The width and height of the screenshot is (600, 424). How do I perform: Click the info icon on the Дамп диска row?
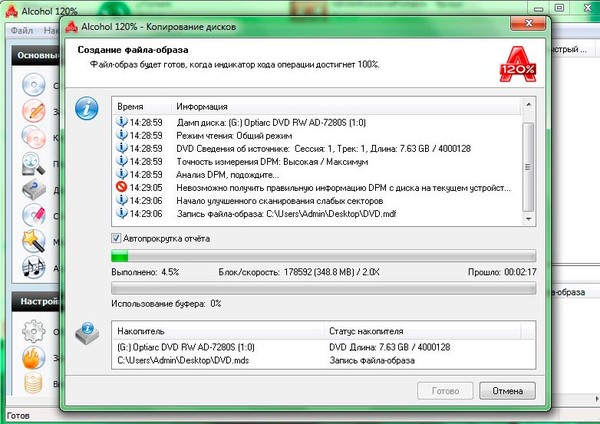click(x=121, y=122)
